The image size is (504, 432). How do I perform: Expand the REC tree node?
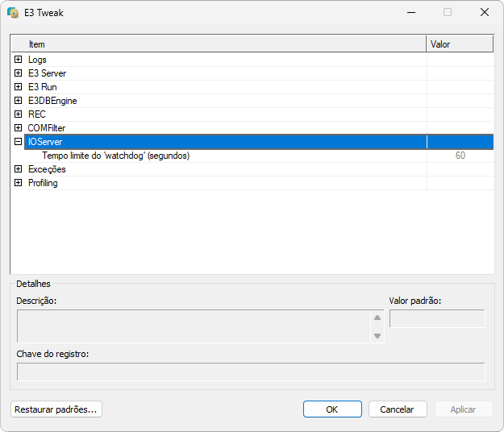click(x=18, y=114)
